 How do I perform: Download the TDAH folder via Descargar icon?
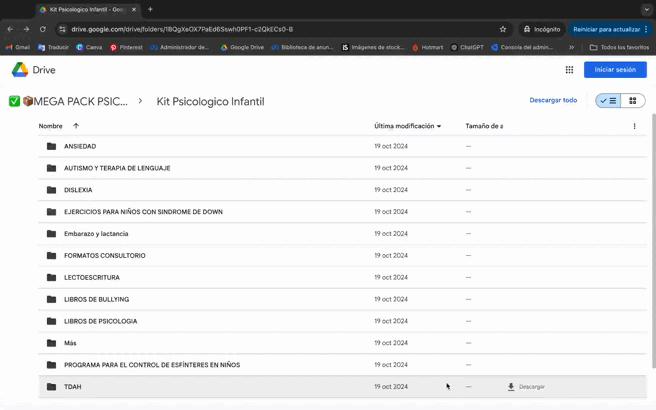point(511,387)
